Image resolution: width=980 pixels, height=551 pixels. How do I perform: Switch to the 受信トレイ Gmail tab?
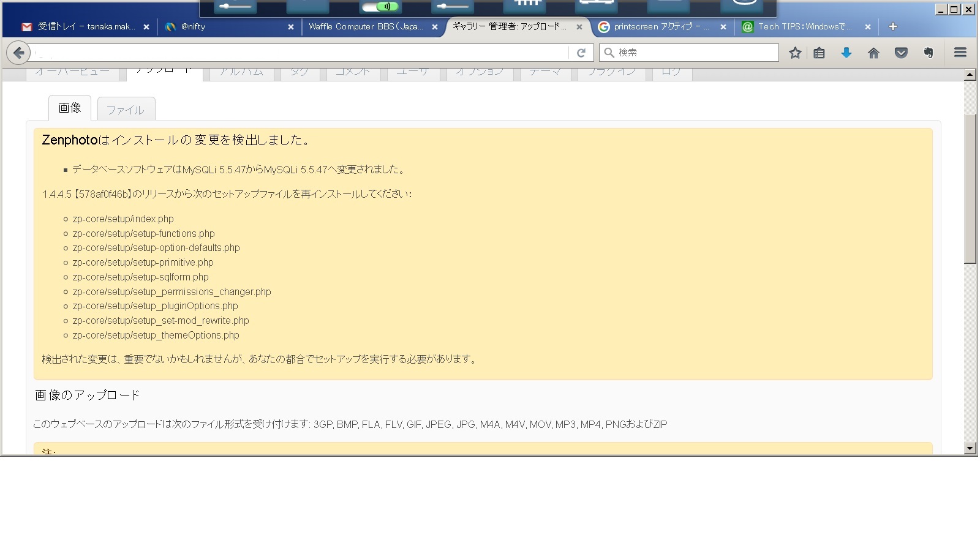[86, 27]
